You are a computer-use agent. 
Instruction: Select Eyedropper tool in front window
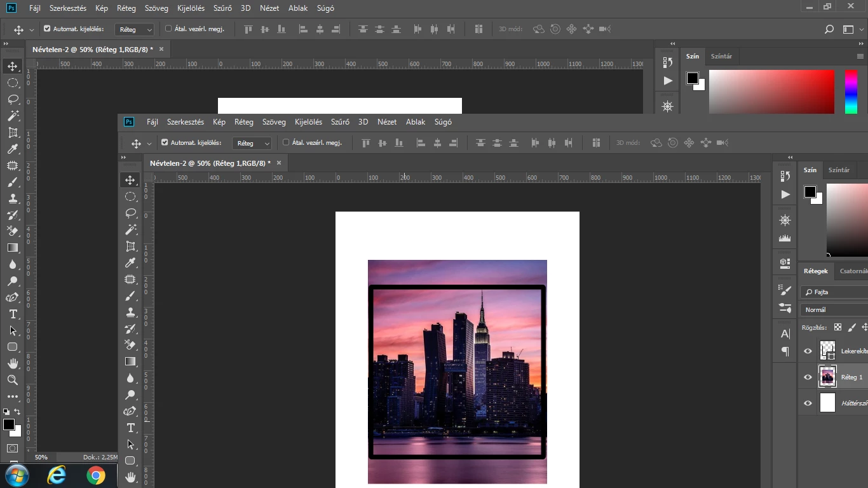click(130, 262)
